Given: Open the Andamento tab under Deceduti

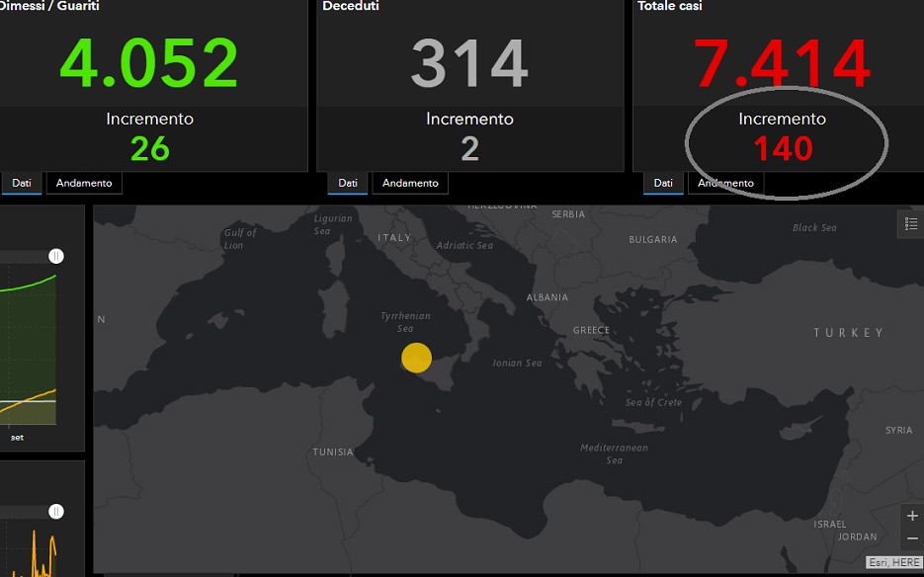Looking at the screenshot, I should (410, 183).
